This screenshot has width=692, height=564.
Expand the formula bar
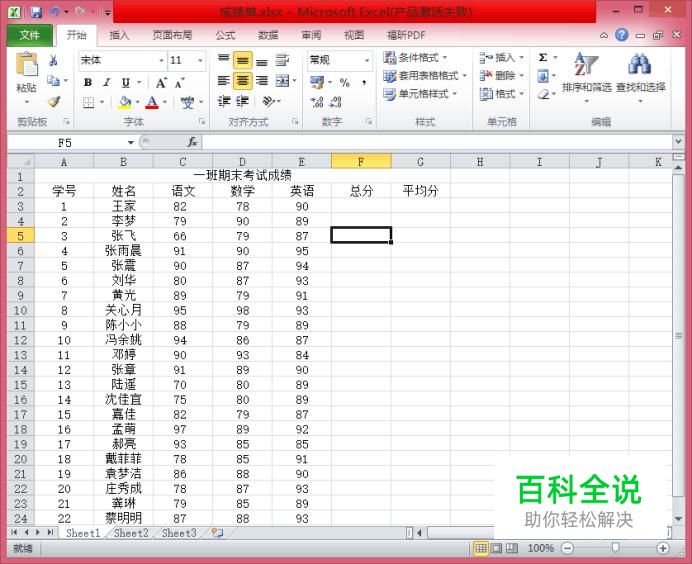[x=678, y=142]
